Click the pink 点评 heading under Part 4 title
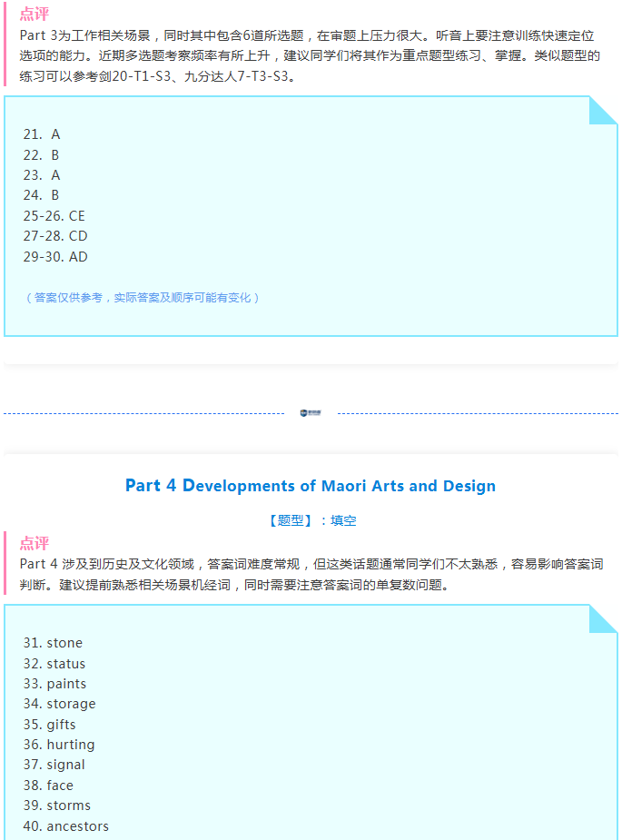This screenshot has width=622, height=840. pyautogui.click(x=35, y=543)
